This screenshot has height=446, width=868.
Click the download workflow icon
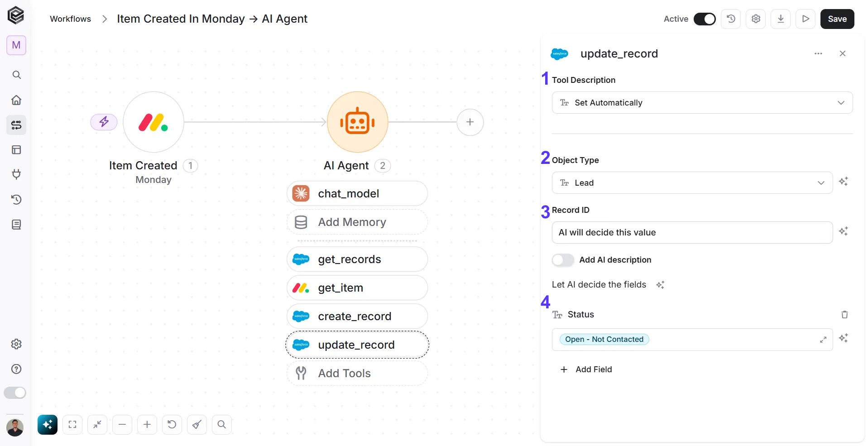pos(781,19)
